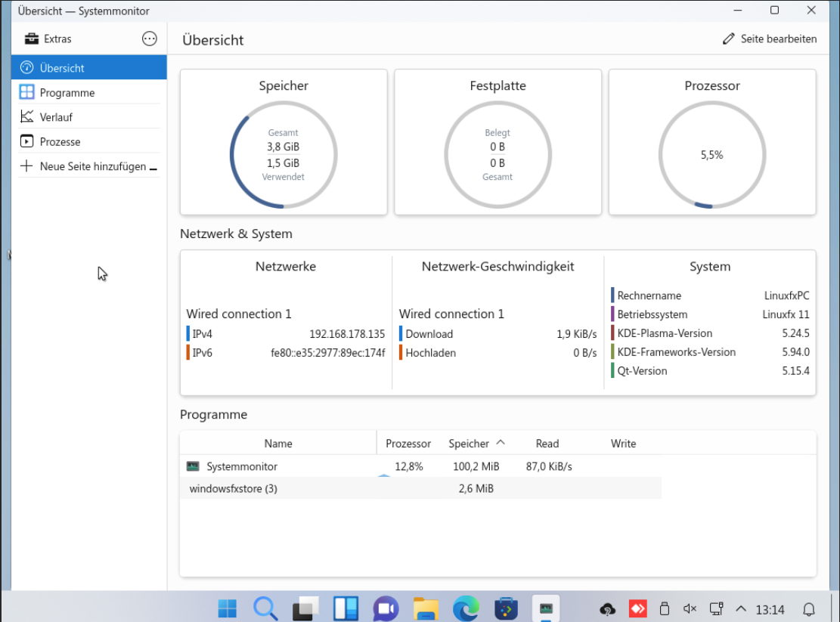Click the Qt-Version value 5.15.4
The width and height of the screenshot is (840, 622).
click(795, 370)
